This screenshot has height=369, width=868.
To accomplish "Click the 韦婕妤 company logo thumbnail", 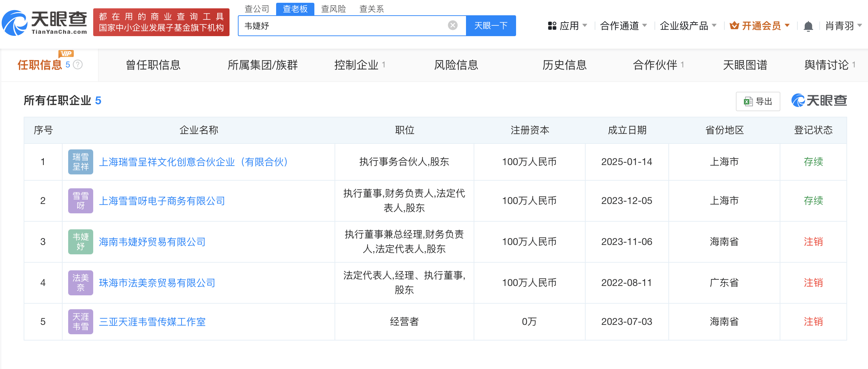I will (81, 242).
